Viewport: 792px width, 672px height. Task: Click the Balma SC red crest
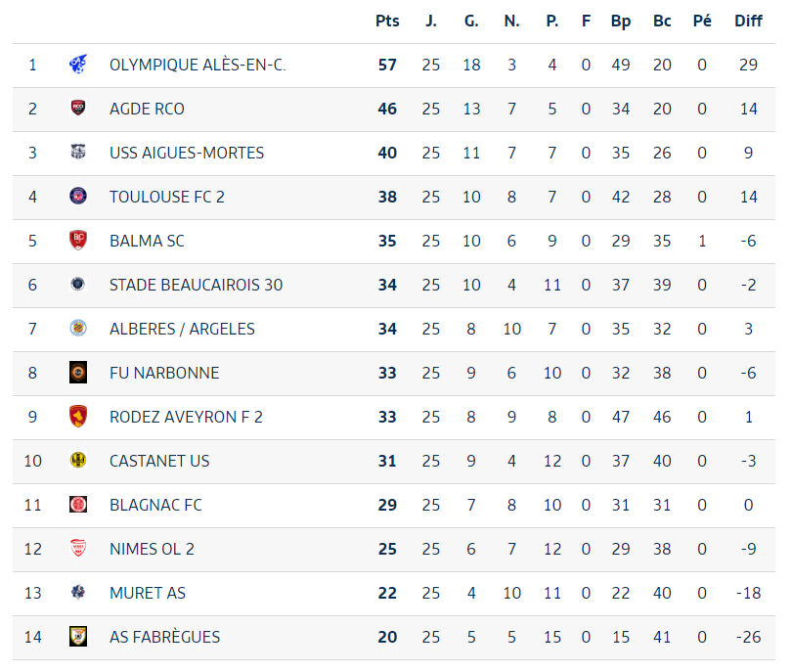coord(78,241)
